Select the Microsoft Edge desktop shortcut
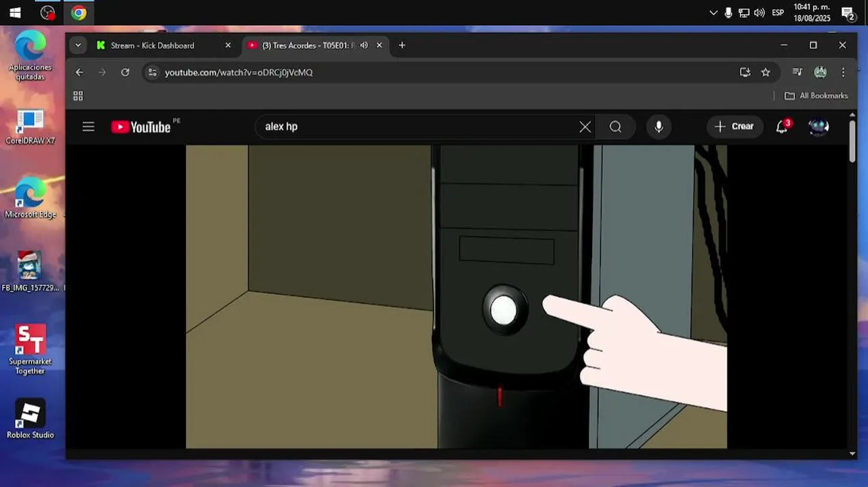Screen dimensions: 868x487 (30, 198)
